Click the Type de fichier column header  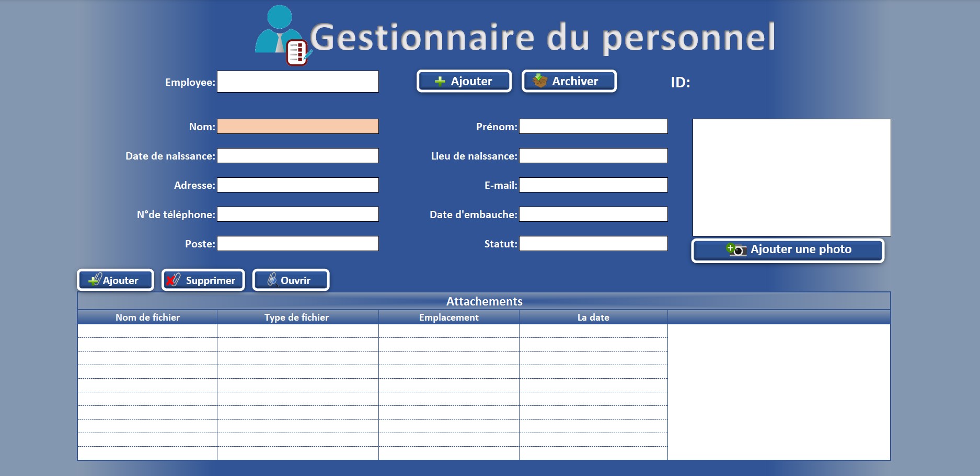coord(298,318)
